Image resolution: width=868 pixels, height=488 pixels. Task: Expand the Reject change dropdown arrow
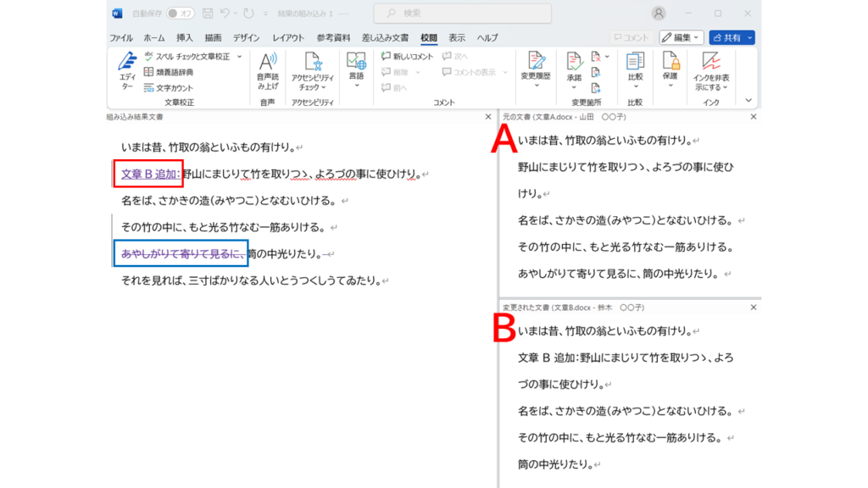(607, 57)
